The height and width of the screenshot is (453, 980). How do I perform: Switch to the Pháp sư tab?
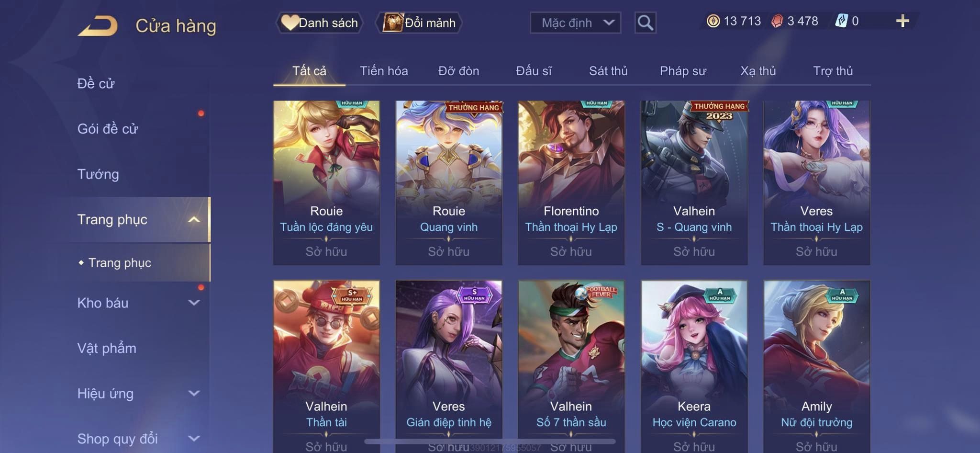[x=683, y=71]
